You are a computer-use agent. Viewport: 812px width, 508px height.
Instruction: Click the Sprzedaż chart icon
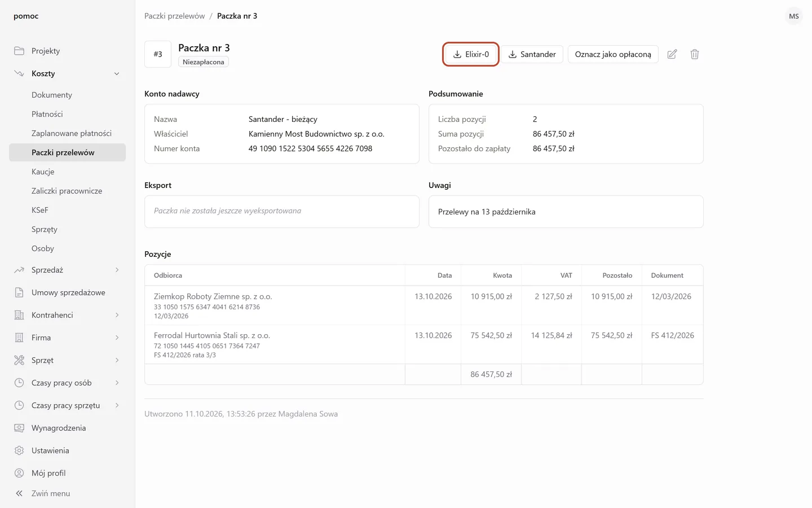pos(19,270)
